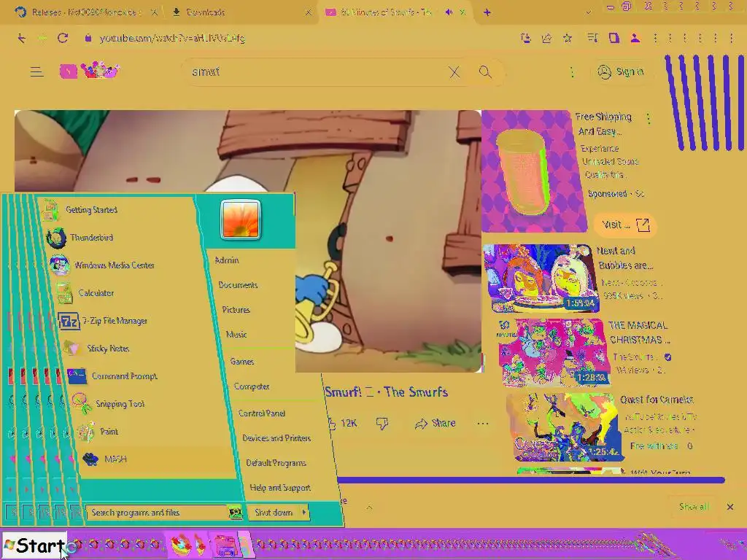Open Windows Media Center icon
This screenshot has height=560, width=747.
point(60,265)
